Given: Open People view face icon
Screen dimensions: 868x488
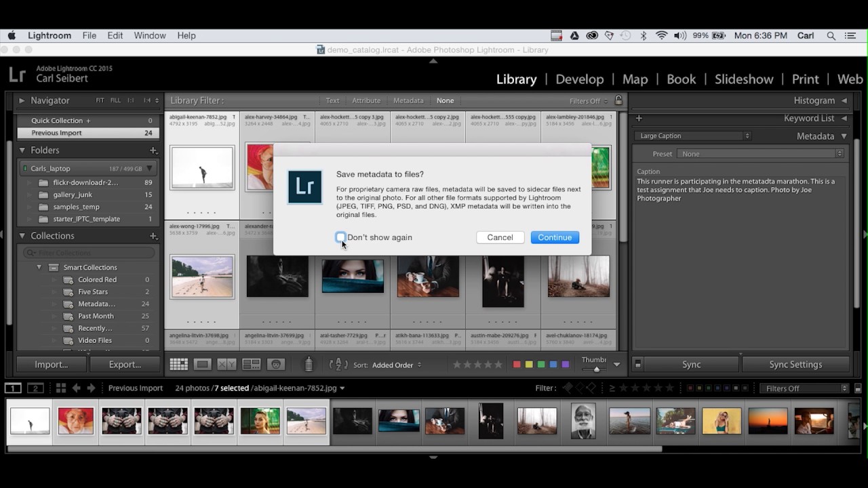Looking at the screenshot, I should coord(276,365).
